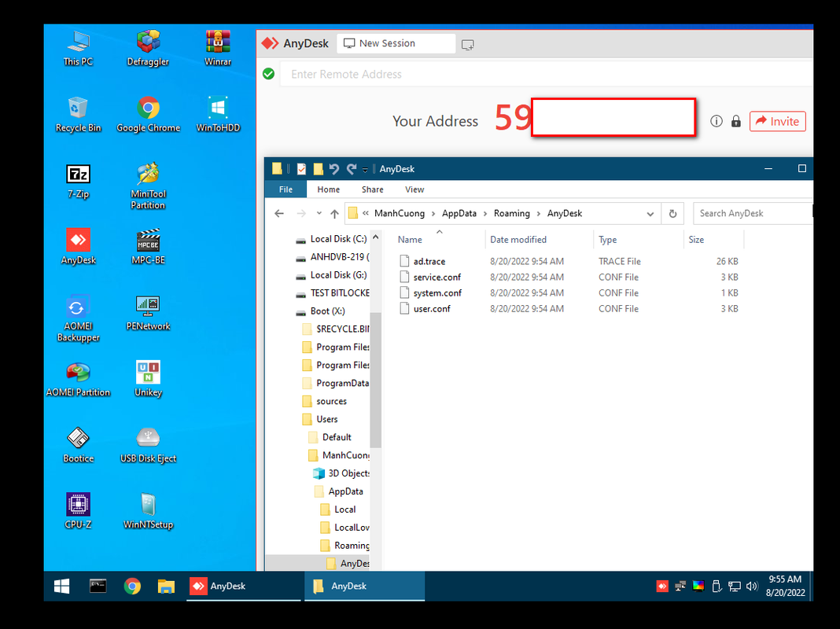
Task: Expand chevron after AppData breadcrumb
Action: 485,214
